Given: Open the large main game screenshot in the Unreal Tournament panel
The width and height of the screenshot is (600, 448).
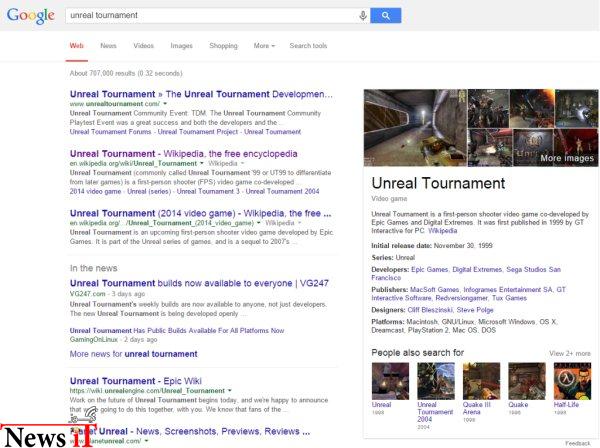Looking at the screenshot, I should (415, 128).
